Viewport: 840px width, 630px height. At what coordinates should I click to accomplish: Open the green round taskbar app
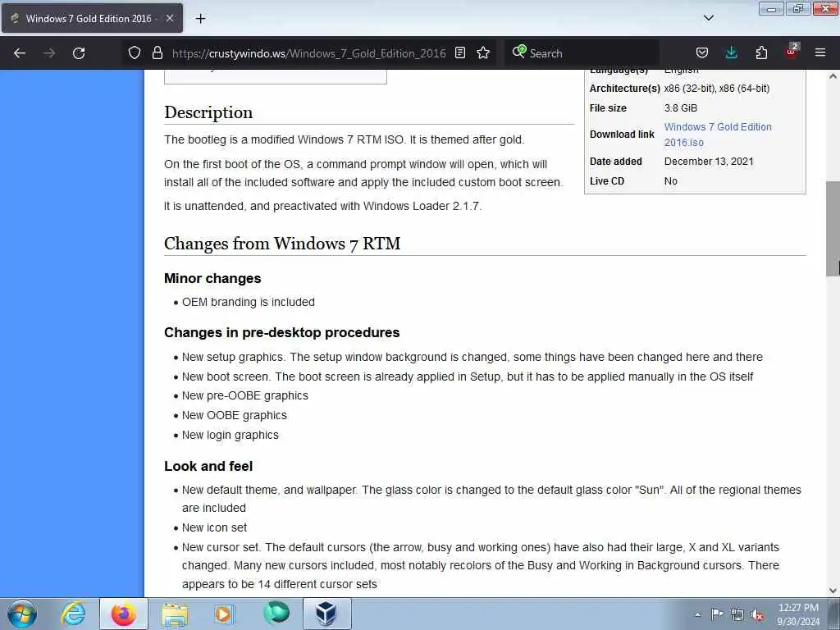[276, 613]
